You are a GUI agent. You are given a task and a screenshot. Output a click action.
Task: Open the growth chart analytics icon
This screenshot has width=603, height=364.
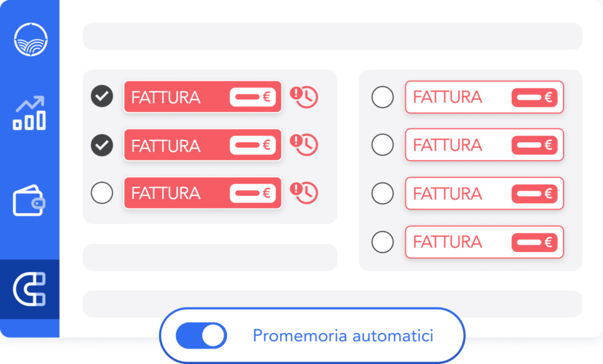click(x=29, y=113)
